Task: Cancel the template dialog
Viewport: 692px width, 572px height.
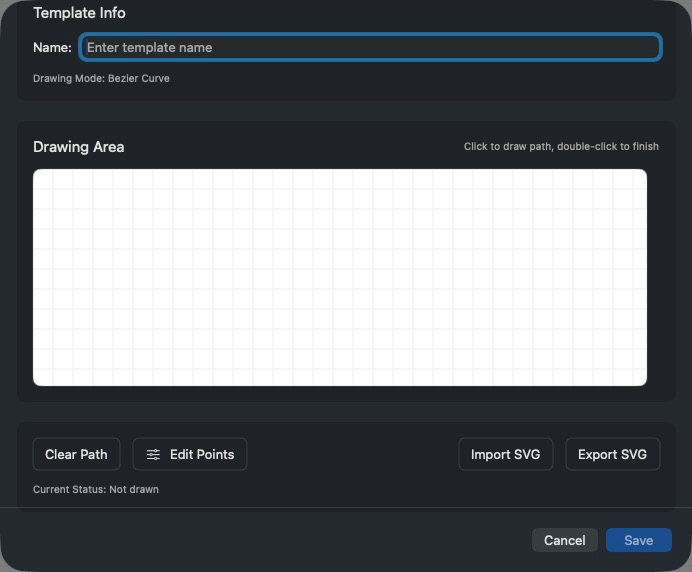Action: (564, 540)
